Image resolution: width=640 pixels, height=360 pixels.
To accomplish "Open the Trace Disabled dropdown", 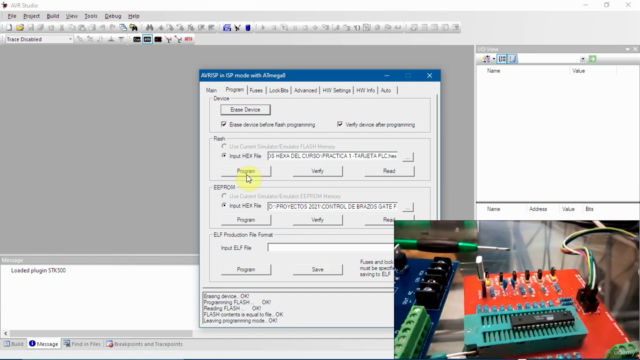I will click(x=70, y=39).
